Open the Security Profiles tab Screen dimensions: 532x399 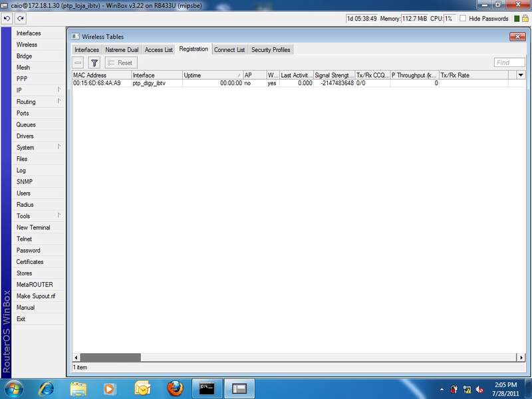pos(271,49)
